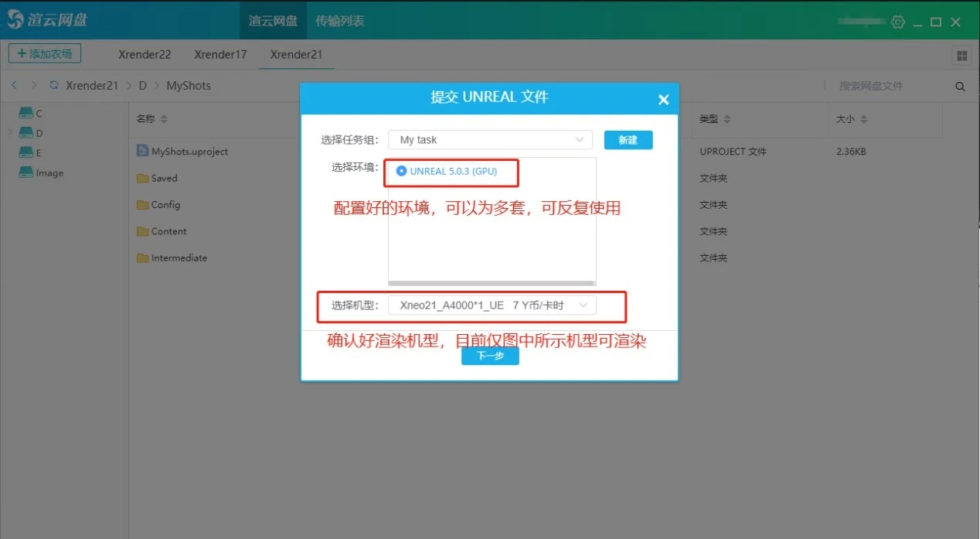Viewport: 980px width, 539px height.
Task: Click the Content folder icon
Action: click(x=142, y=231)
